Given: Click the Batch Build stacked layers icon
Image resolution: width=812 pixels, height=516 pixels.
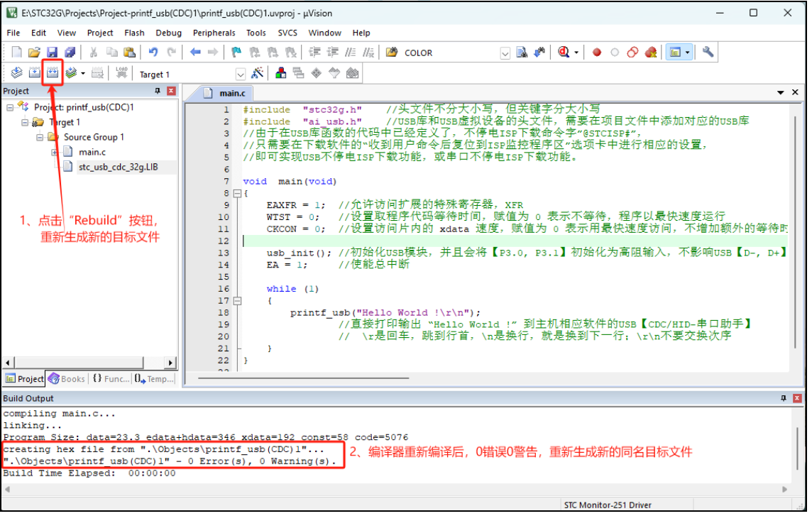Looking at the screenshot, I should tap(71, 73).
